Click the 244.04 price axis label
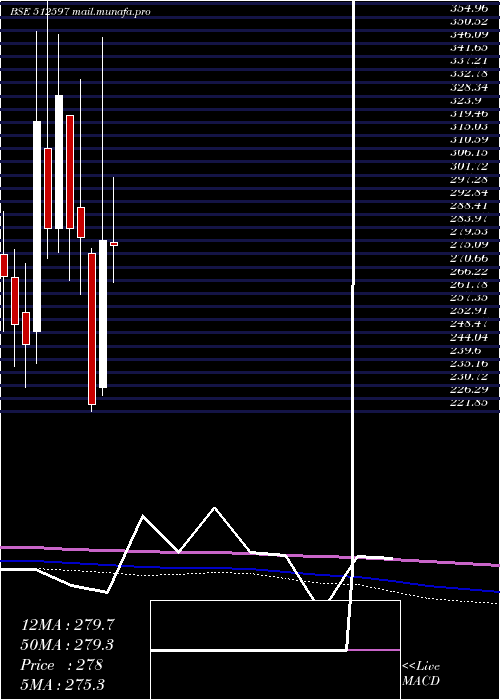The image size is (500, 700). 469,338
